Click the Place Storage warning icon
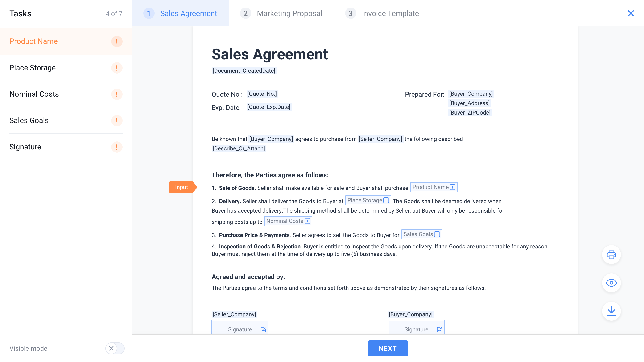This screenshot has height=362, width=644. tap(117, 68)
